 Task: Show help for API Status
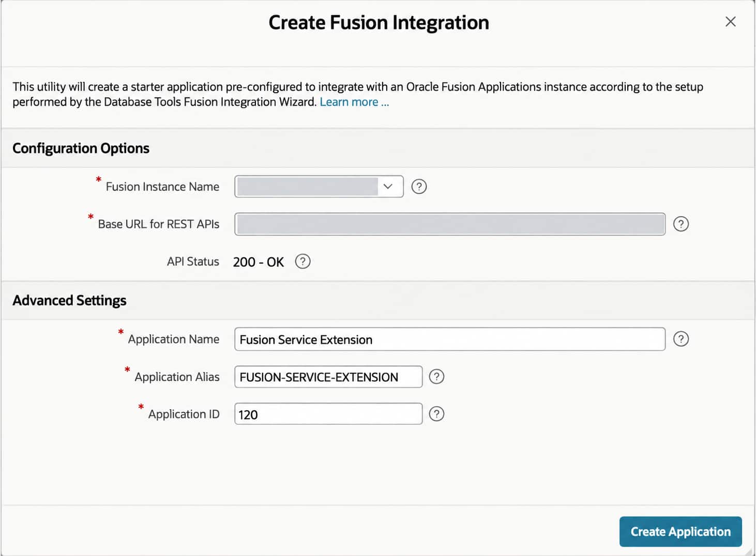(x=303, y=261)
